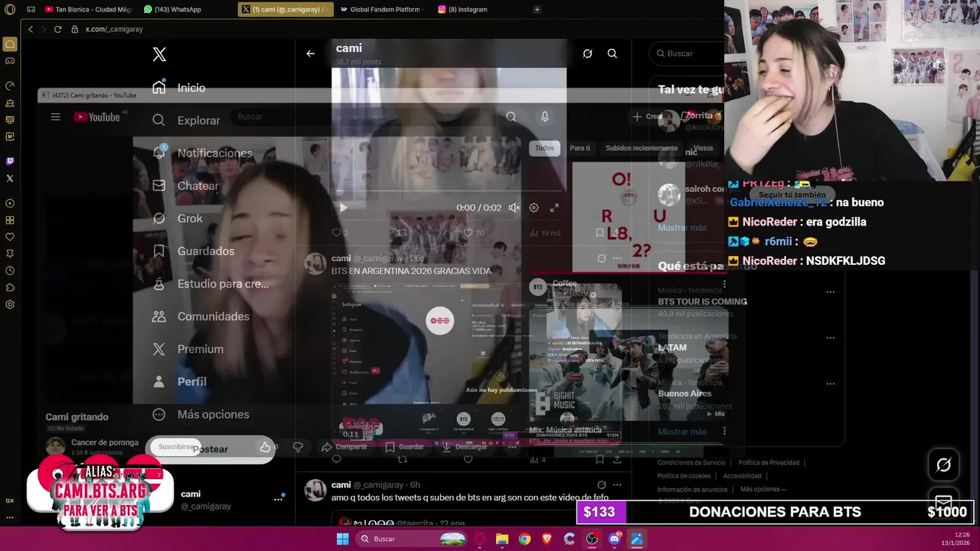Click the search icon in profile header
This screenshot has width=980, height=551.
pyautogui.click(x=612, y=54)
